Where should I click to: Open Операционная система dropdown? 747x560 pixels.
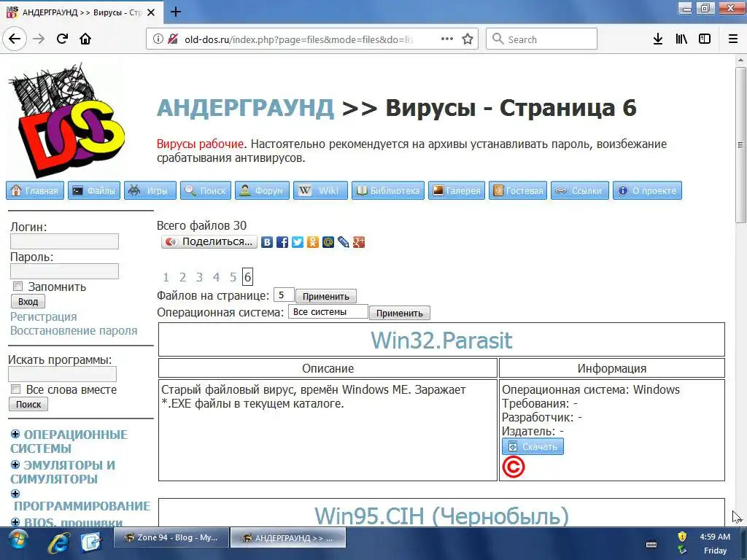point(328,312)
